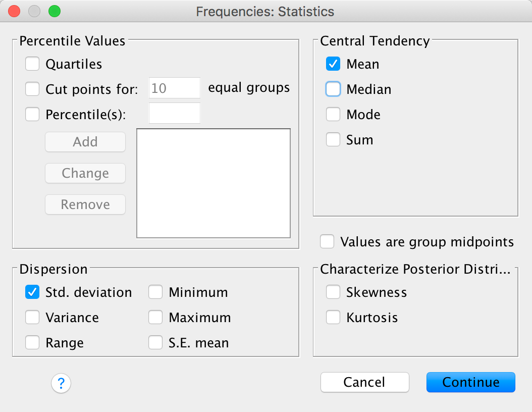
Task: Enable the Percentile(s) checkbox
Action: [x=32, y=115]
